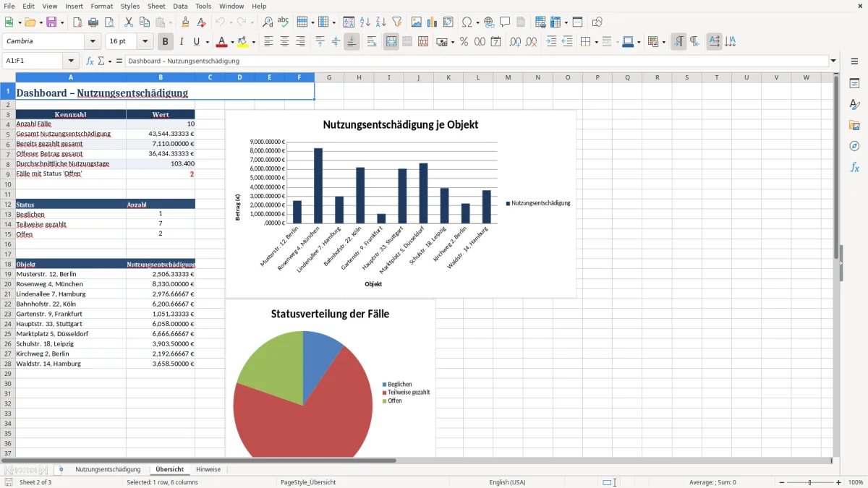Select column header G

[328, 77]
